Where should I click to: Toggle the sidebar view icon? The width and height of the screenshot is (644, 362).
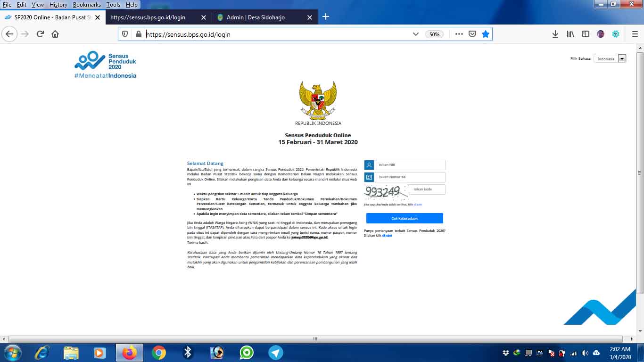(x=586, y=34)
